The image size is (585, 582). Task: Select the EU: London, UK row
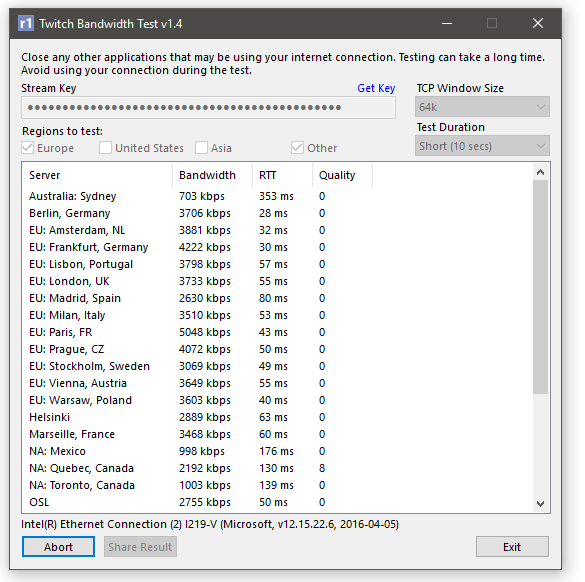coord(197,281)
